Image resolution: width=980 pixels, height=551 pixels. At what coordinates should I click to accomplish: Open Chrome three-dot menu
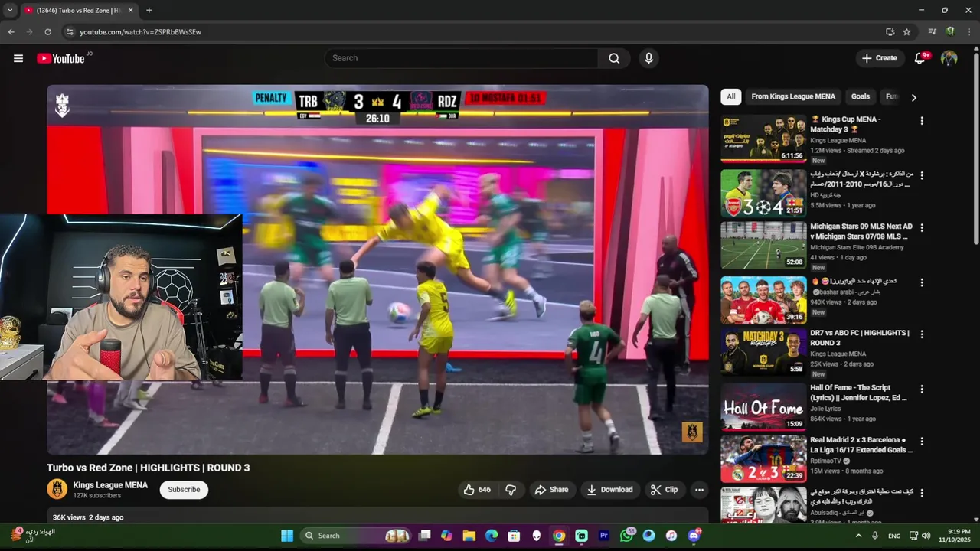[969, 32]
